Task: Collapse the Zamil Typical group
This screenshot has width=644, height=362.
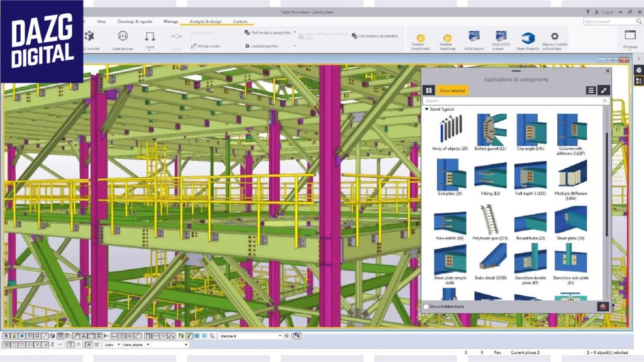Action: click(426, 109)
